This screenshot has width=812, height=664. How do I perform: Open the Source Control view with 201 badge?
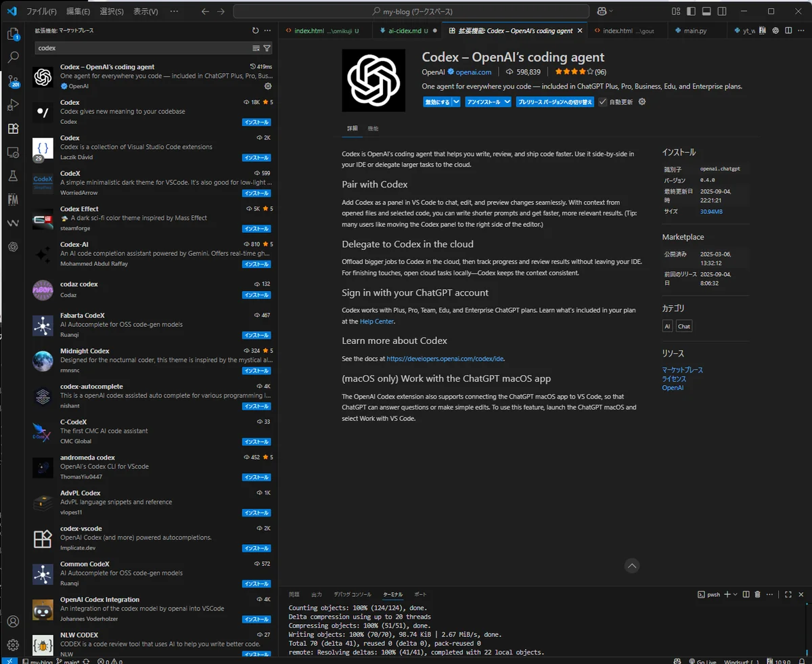(x=13, y=81)
